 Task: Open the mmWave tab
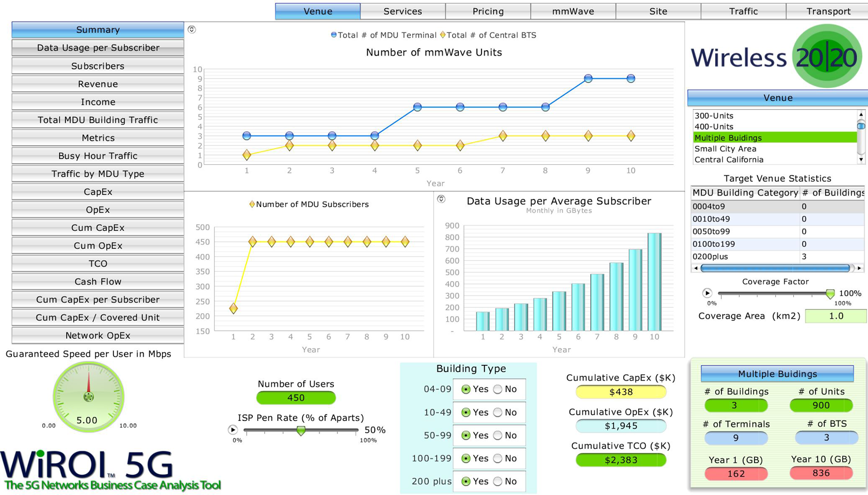(x=573, y=11)
